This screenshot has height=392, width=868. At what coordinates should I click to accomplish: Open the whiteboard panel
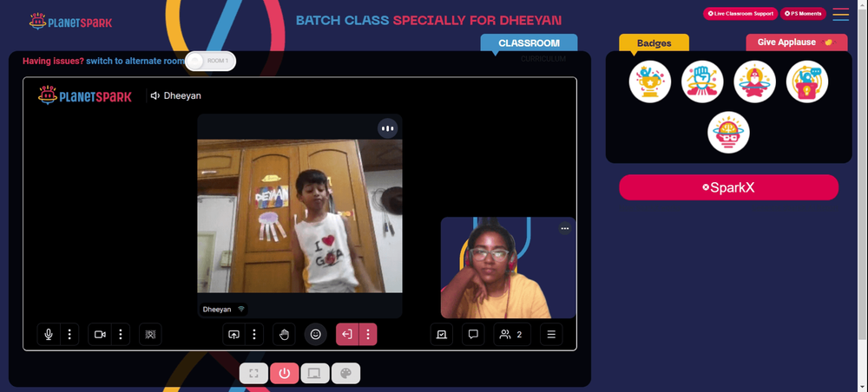coord(442,335)
